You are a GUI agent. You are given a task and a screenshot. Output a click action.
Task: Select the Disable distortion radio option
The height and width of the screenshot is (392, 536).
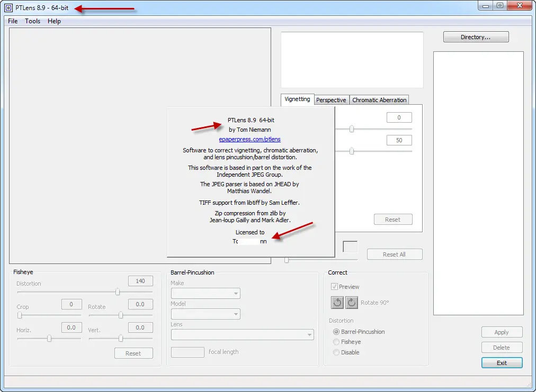(336, 352)
